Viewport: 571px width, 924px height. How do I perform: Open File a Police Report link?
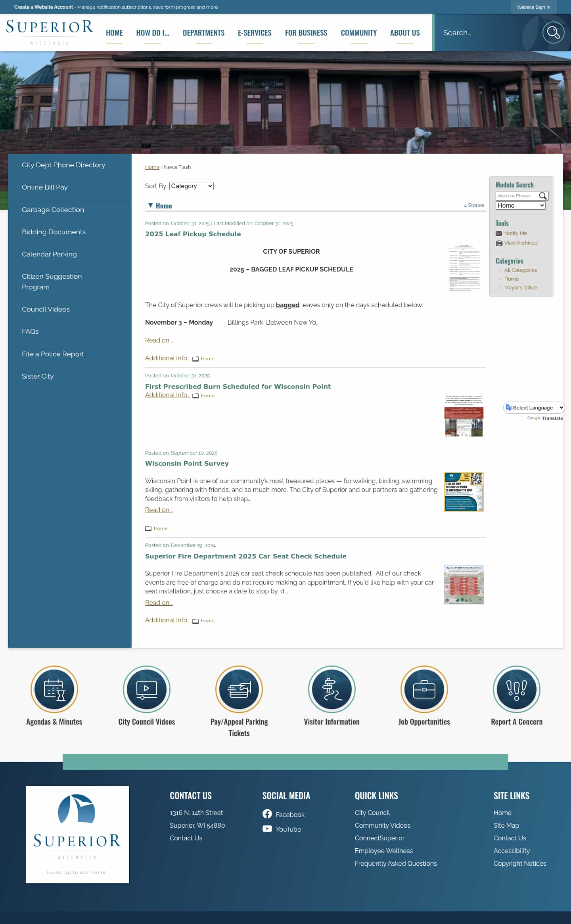[x=53, y=354]
